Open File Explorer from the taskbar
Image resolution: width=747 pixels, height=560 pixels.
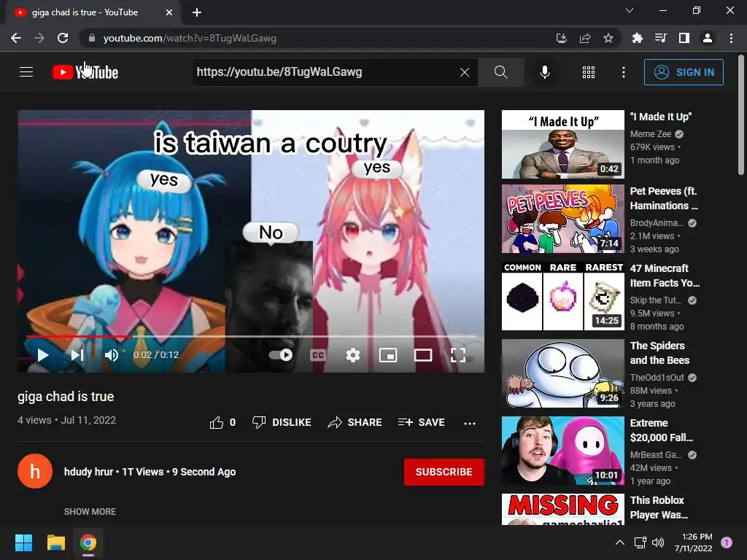tap(55, 542)
